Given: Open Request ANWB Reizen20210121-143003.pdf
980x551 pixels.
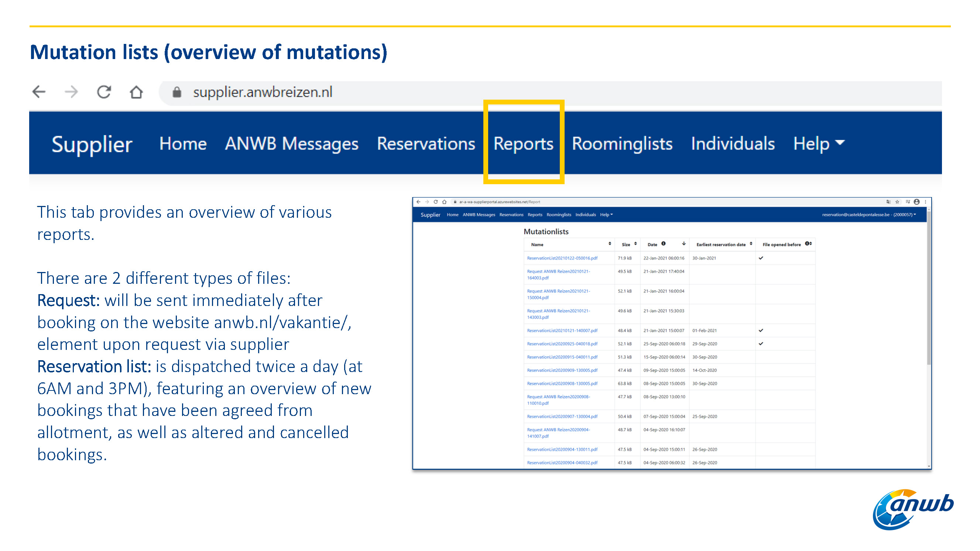Looking at the screenshot, I should [558, 314].
